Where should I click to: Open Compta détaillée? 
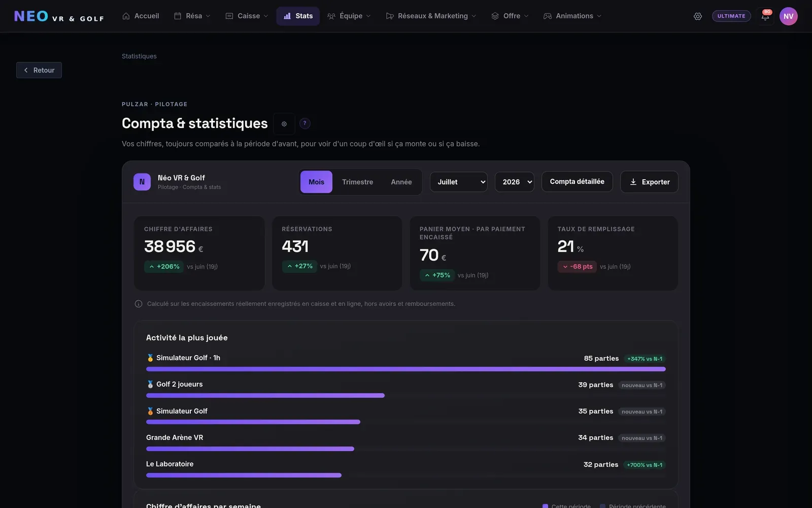[577, 182]
